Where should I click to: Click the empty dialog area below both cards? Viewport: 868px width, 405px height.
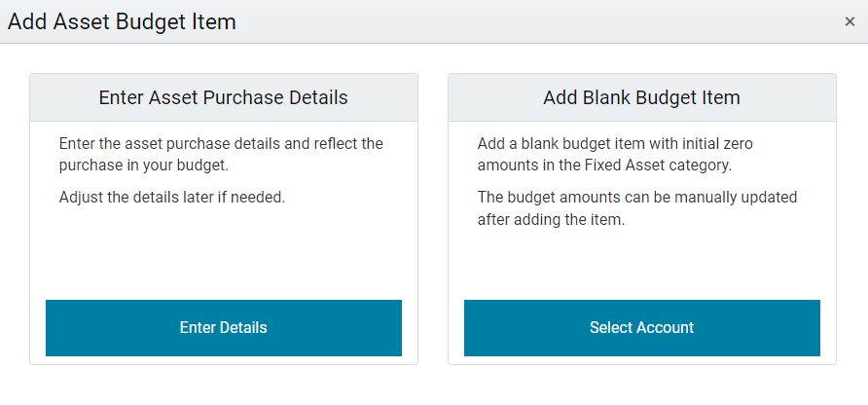click(433, 386)
